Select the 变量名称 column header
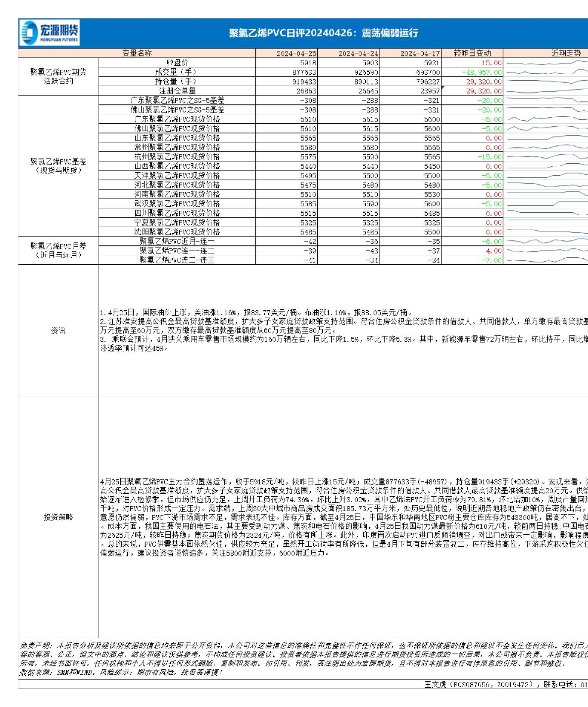Image resolution: width=588 pixels, height=707 pixels. coord(137,53)
